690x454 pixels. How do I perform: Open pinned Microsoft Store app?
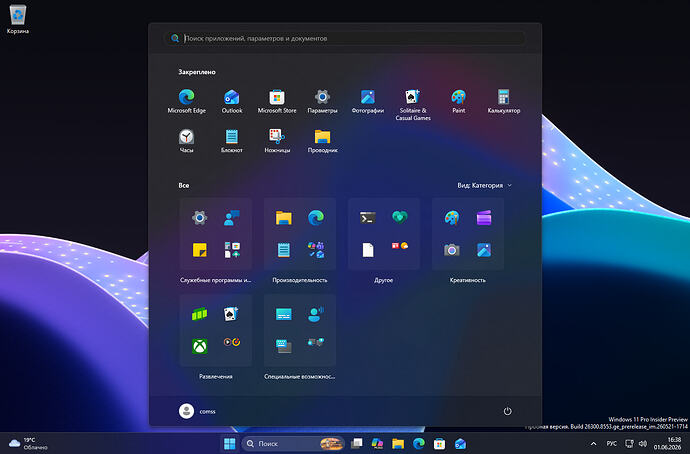[x=277, y=102]
